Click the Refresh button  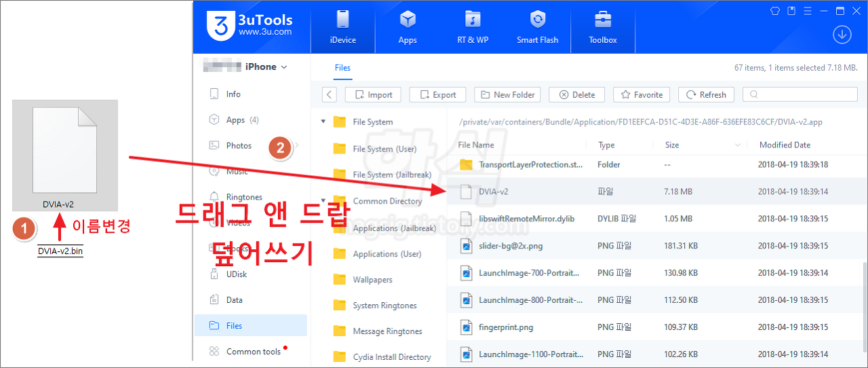pos(706,95)
